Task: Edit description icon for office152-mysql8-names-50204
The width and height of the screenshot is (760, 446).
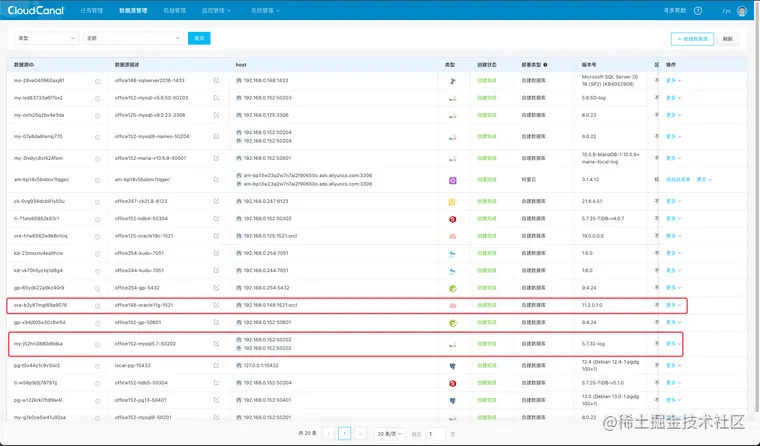Action: click(216, 136)
